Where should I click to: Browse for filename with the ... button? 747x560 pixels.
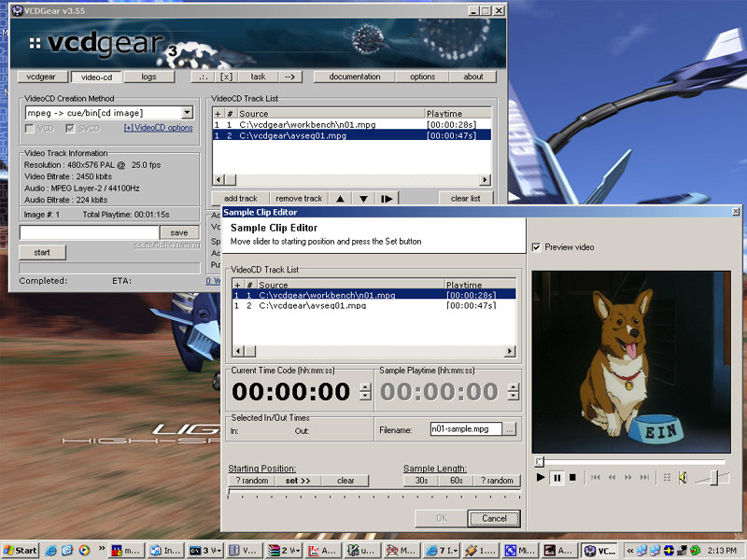tap(509, 429)
